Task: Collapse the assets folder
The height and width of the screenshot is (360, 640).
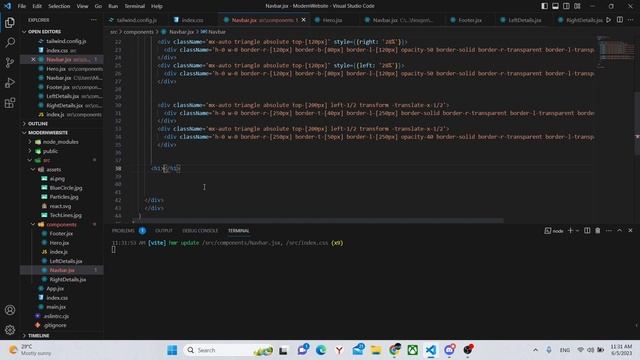Action: 53,169
